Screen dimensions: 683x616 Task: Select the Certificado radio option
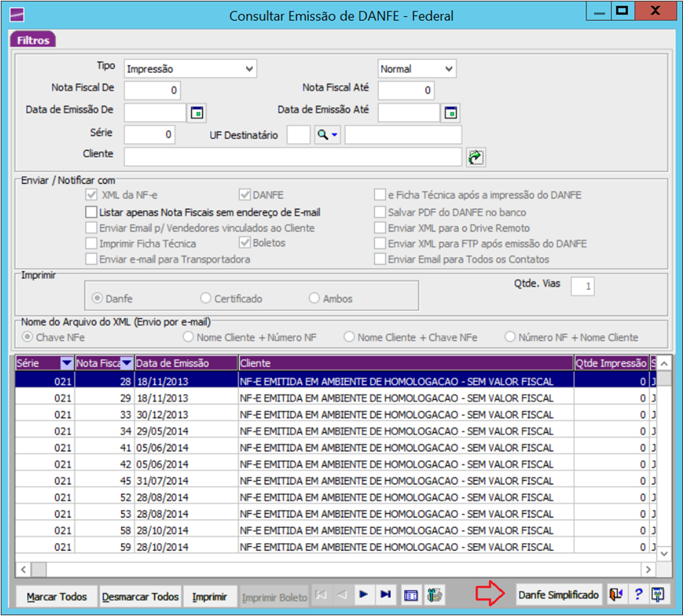[205, 298]
